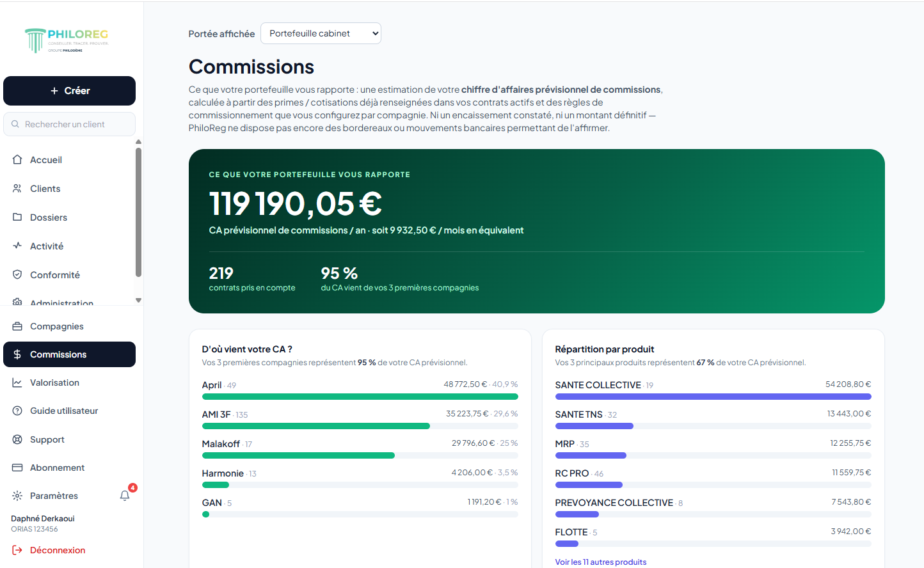Select the AMI 3F company row
924x568 pixels.
[x=360, y=420]
